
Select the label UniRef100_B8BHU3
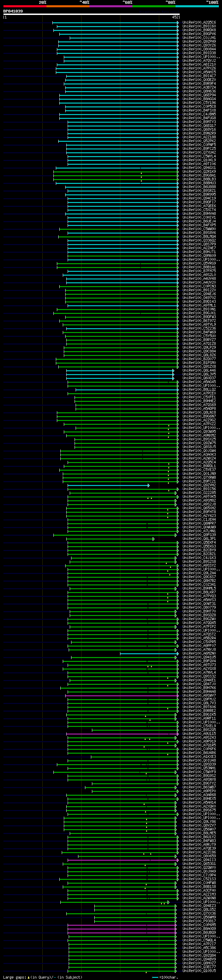199,183
